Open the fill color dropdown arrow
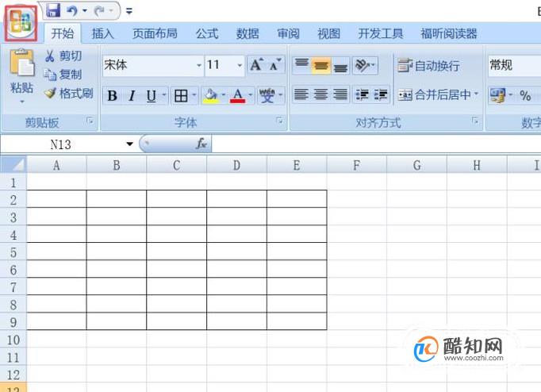 point(224,95)
